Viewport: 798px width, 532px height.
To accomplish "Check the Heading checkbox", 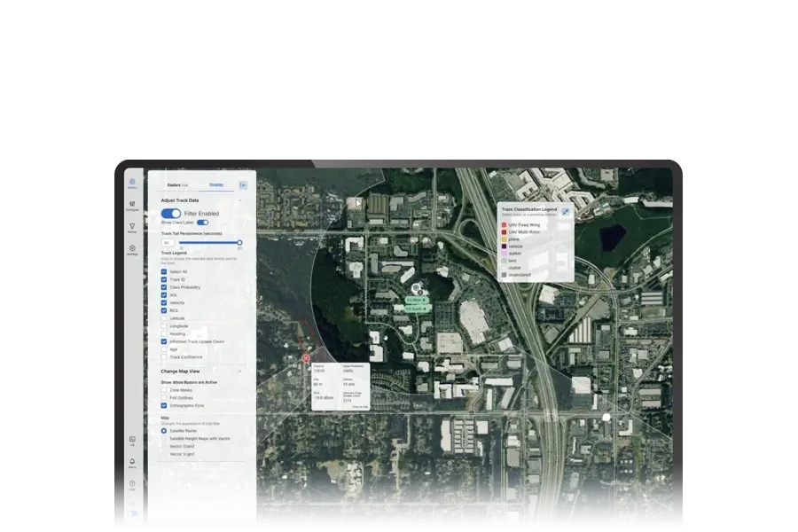I will click(x=164, y=334).
